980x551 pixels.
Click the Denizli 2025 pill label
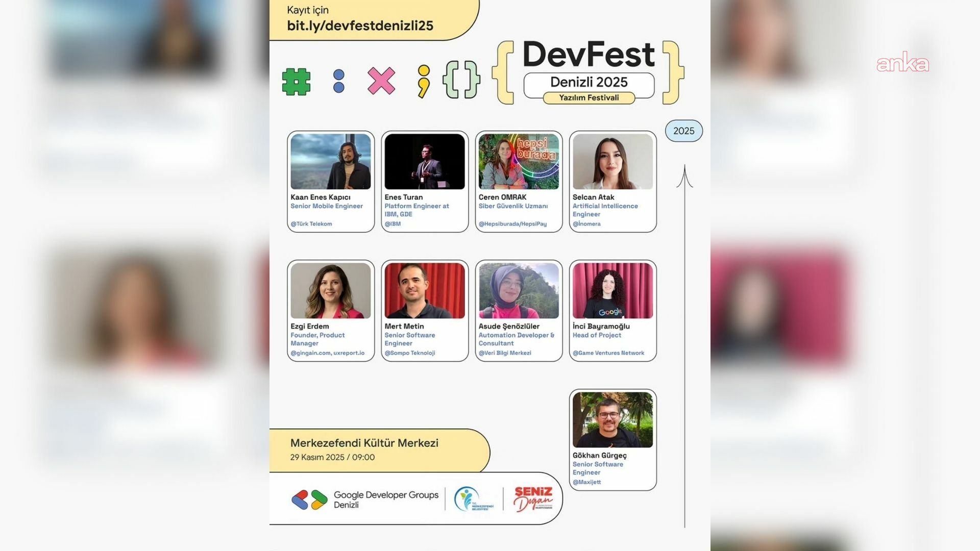(x=589, y=82)
